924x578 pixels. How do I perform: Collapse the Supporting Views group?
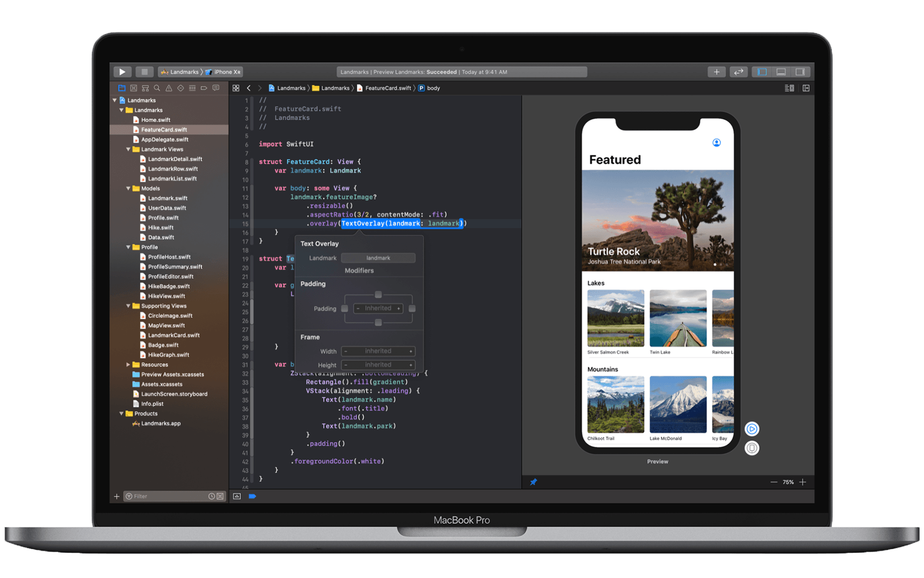(128, 305)
